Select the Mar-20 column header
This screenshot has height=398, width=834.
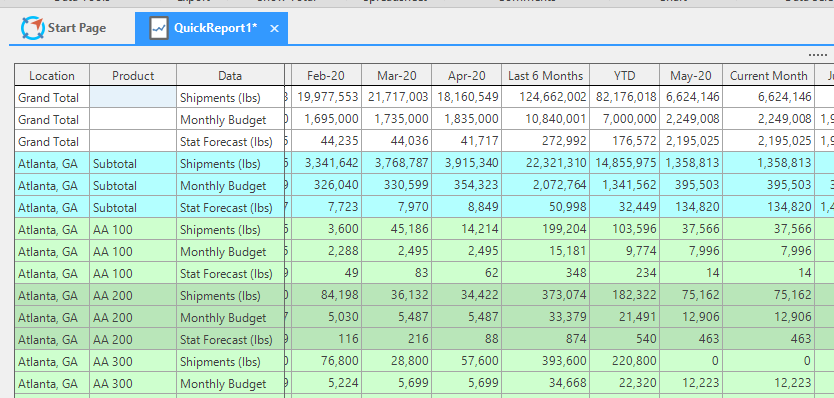[396, 76]
